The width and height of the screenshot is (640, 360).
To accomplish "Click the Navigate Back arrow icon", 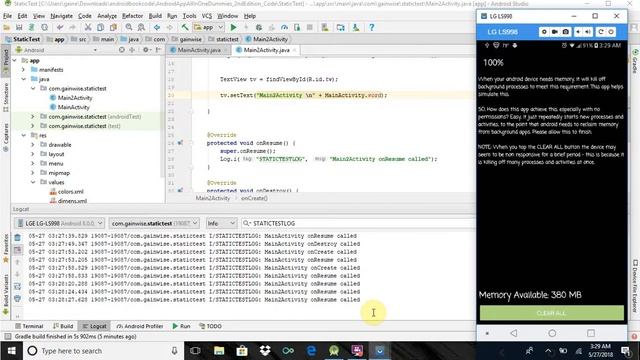I will [157, 27].
